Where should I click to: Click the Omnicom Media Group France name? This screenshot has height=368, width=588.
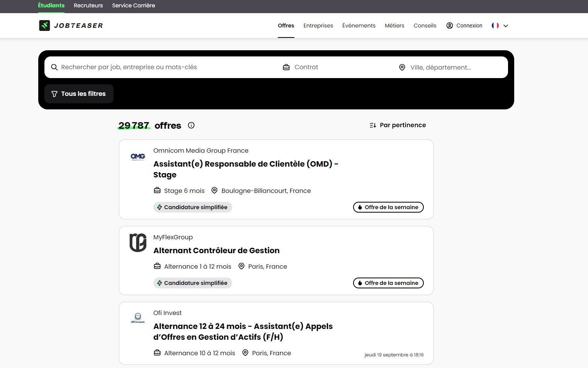(201, 151)
